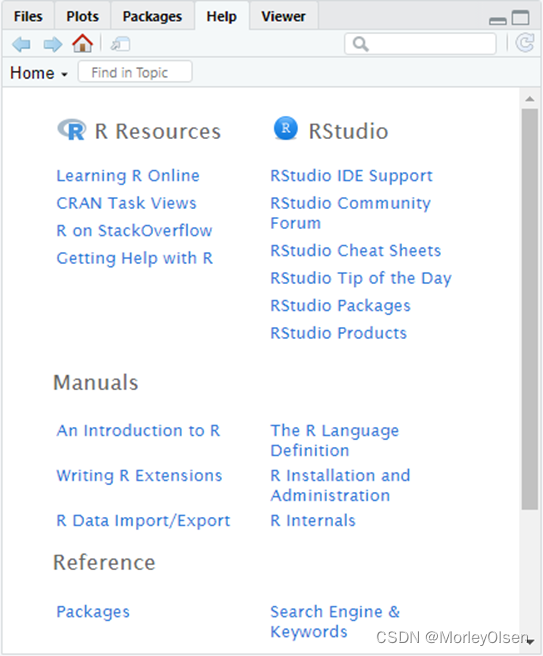Screen dimensions: 543x656
Task: Minimize the Help pane
Action: point(498,20)
